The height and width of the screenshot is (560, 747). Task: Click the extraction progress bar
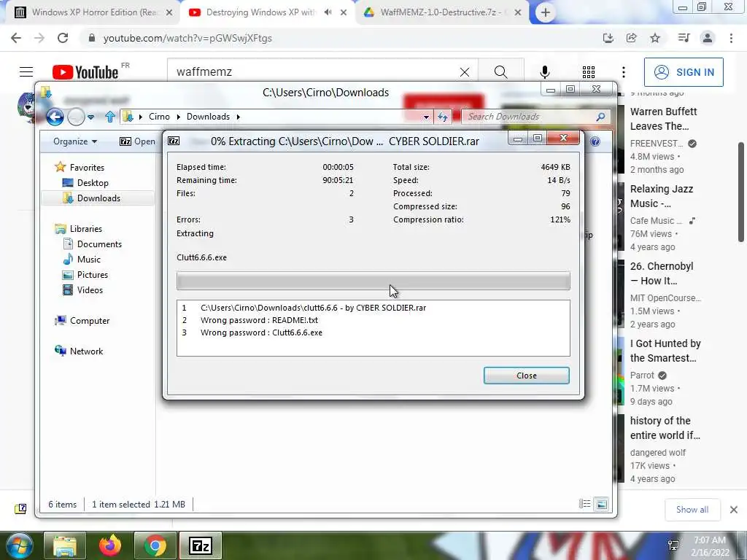373,281
